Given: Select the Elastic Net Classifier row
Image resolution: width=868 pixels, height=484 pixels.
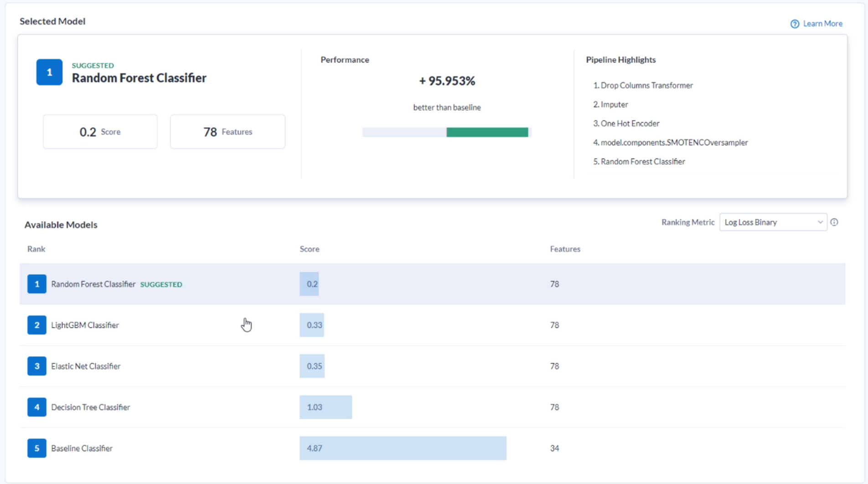Looking at the screenshot, I should tap(432, 366).
